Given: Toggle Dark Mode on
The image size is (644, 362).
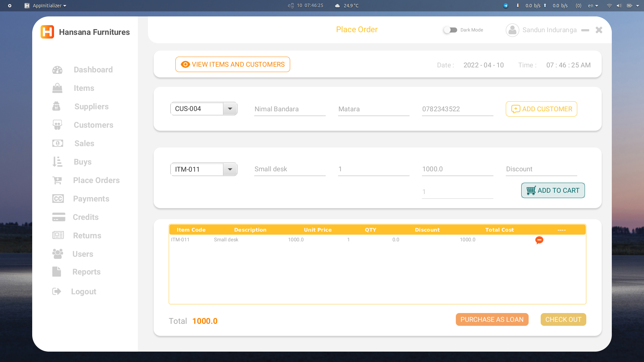Looking at the screenshot, I should [450, 30].
